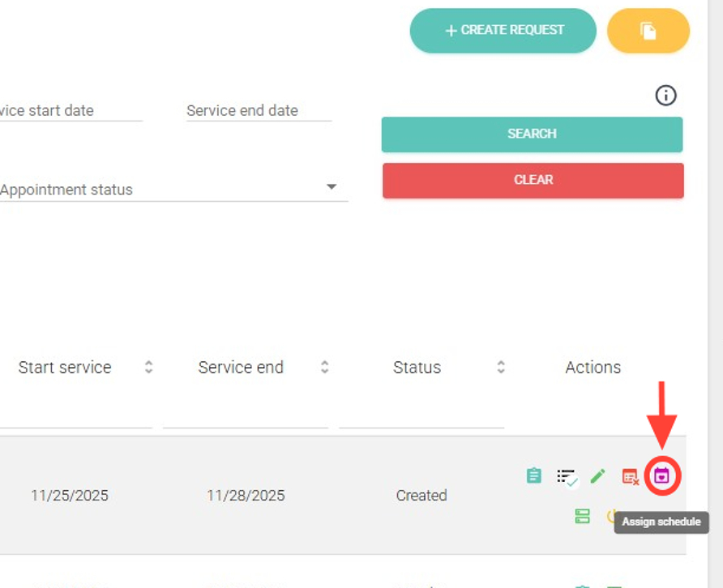Sort by Status column
This screenshot has width=723, height=588.
pyautogui.click(x=501, y=367)
